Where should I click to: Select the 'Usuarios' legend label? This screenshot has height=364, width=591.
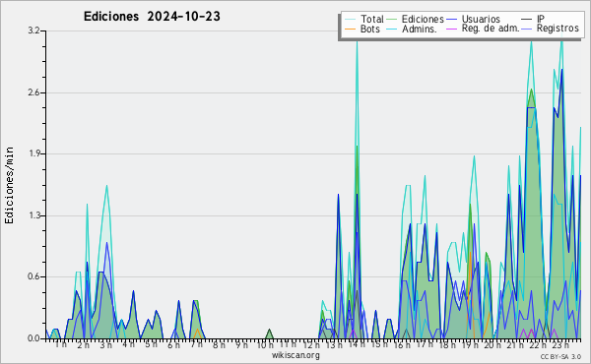(x=481, y=19)
